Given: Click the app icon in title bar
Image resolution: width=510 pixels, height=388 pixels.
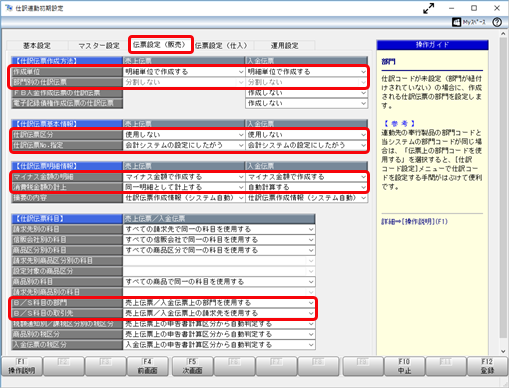Looking at the screenshot, I should [9, 8].
